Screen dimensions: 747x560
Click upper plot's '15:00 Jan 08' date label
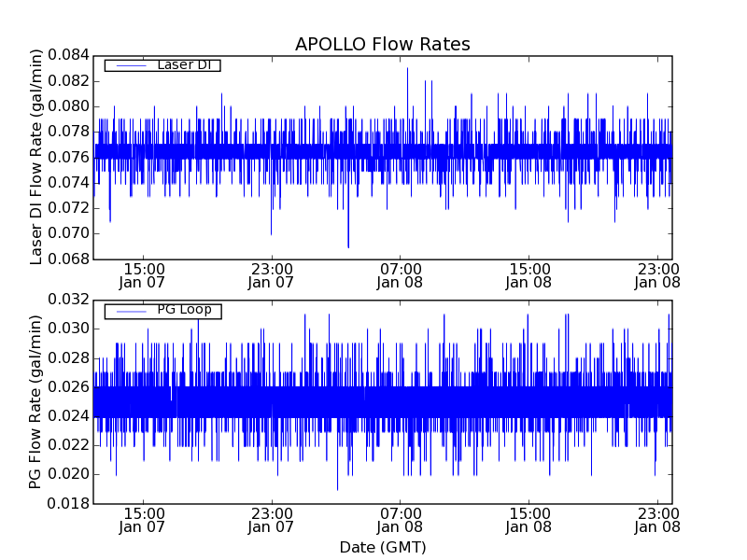click(x=529, y=275)
